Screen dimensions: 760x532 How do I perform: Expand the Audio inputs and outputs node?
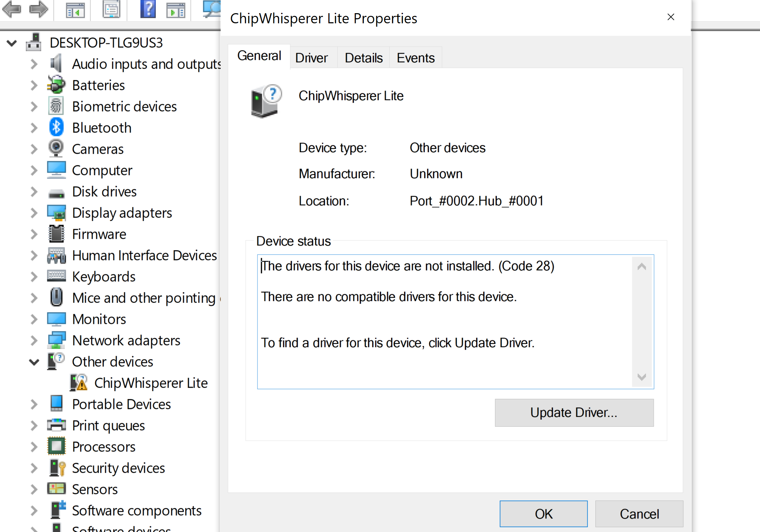pyautogui.click(x=34, y=64)
